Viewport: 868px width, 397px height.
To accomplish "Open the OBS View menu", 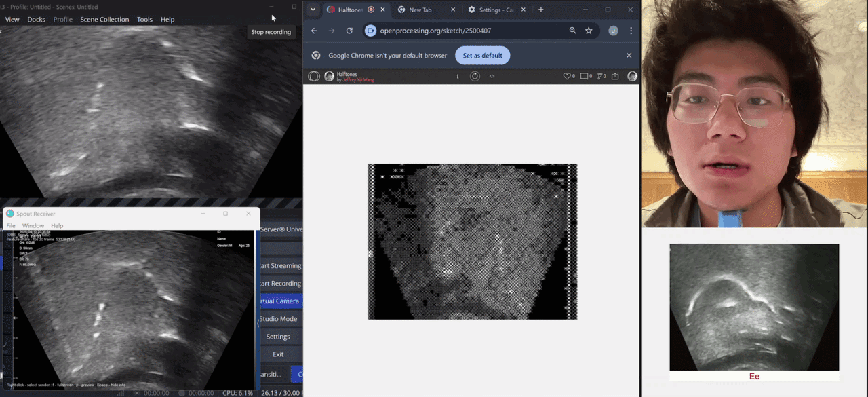I will point(12,19).
